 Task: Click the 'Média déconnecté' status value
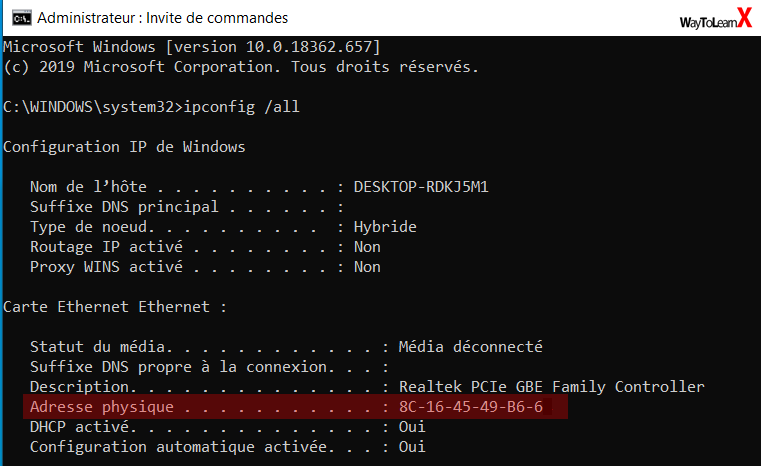(470, 347)
